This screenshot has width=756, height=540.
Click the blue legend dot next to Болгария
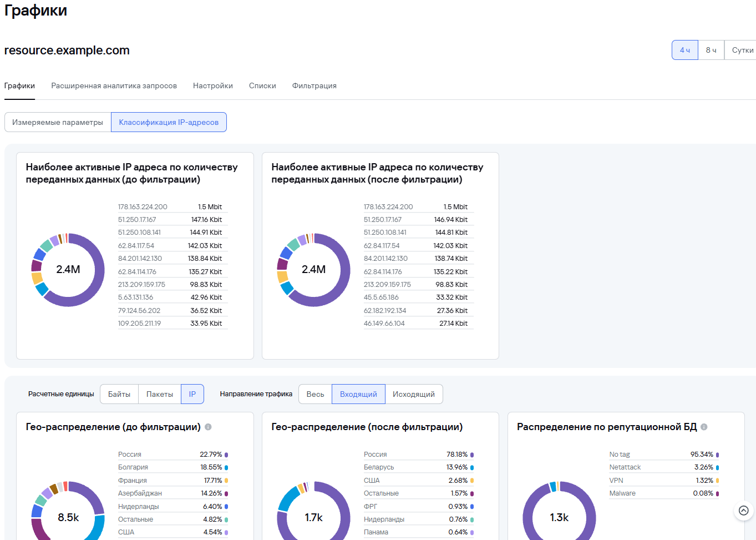(226, 467)
